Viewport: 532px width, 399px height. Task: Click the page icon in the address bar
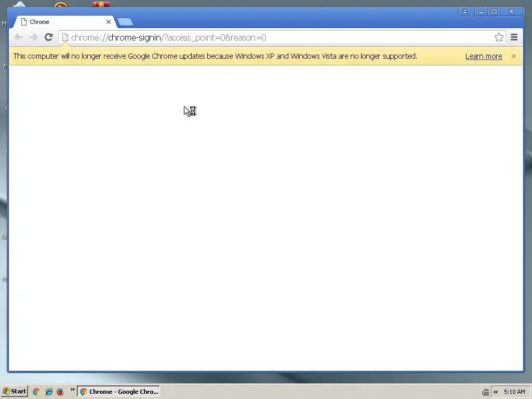click(65, 37)
